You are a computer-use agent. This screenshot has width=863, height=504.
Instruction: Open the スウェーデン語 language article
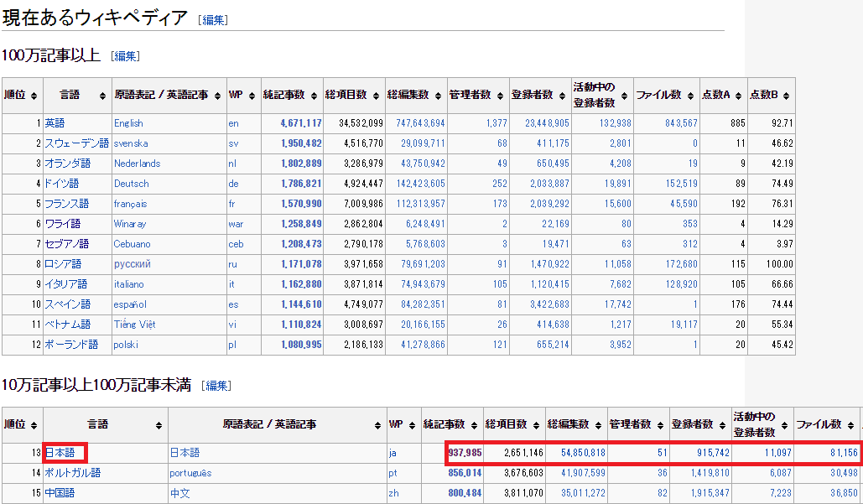77,143
